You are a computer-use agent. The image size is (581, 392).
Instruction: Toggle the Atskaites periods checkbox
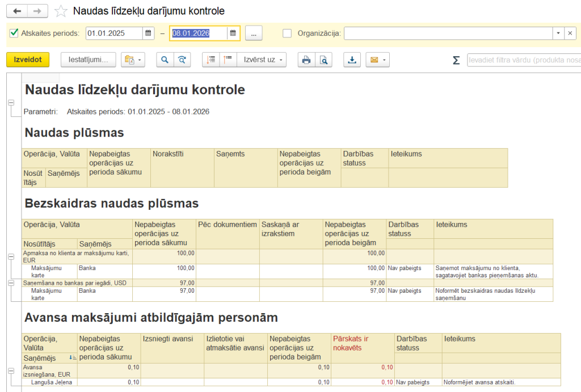14,33
